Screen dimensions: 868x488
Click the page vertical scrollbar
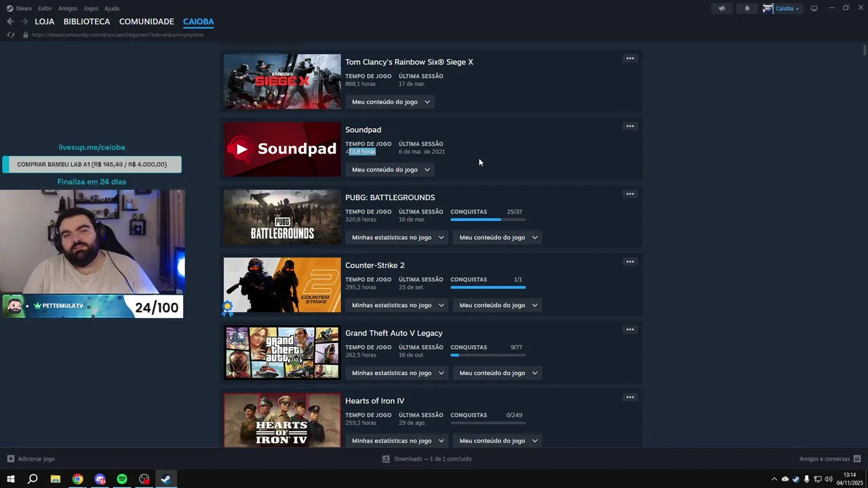(865, 50)
